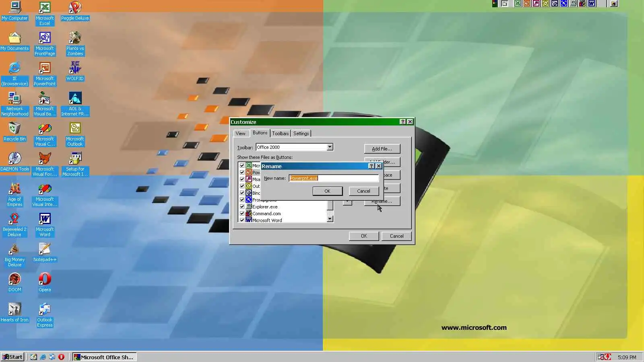Select Network Neighborhood desktop icon
This screenshot has width=644, height=362.
14,104
